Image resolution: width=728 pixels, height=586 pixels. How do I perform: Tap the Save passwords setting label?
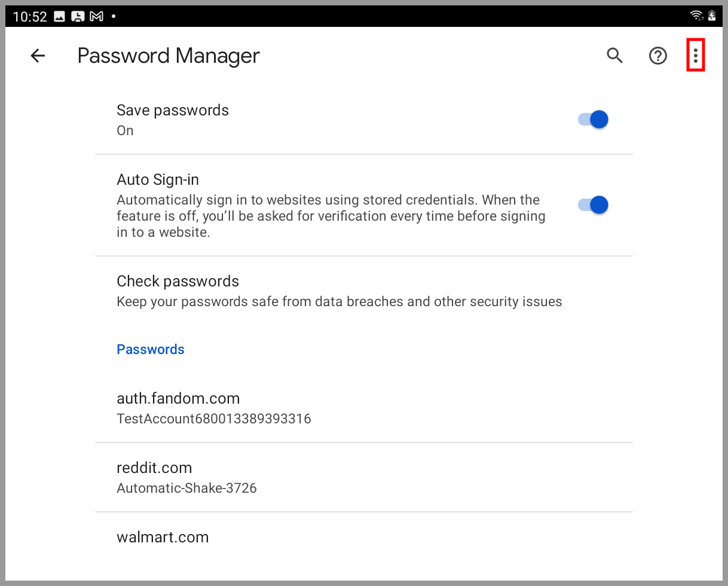(x=173, y=110)
